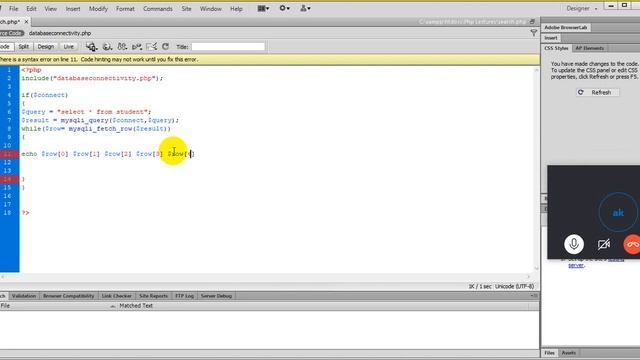Click the while mysqli_fetch_row code line
Screen dimensions: 640x360
click(x=96, y=129)
